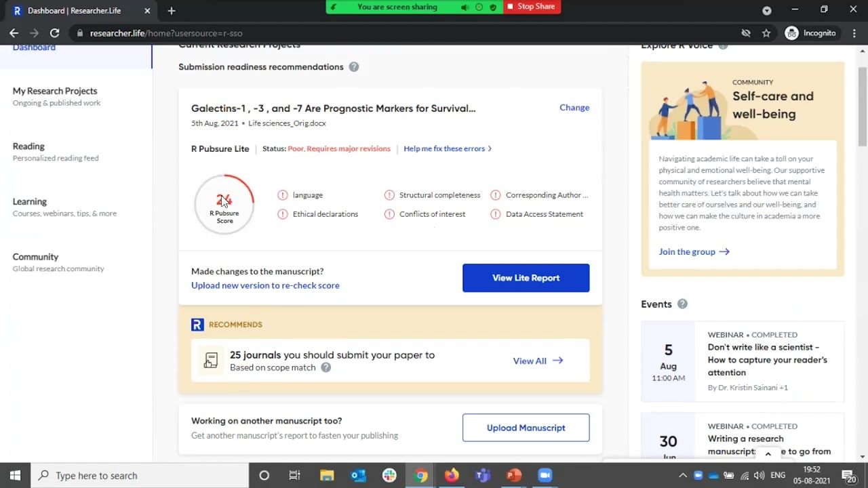This screenshot has width=868, height=488.
Task: Click Help me fix these errors
Action: [x=448, y=148]
